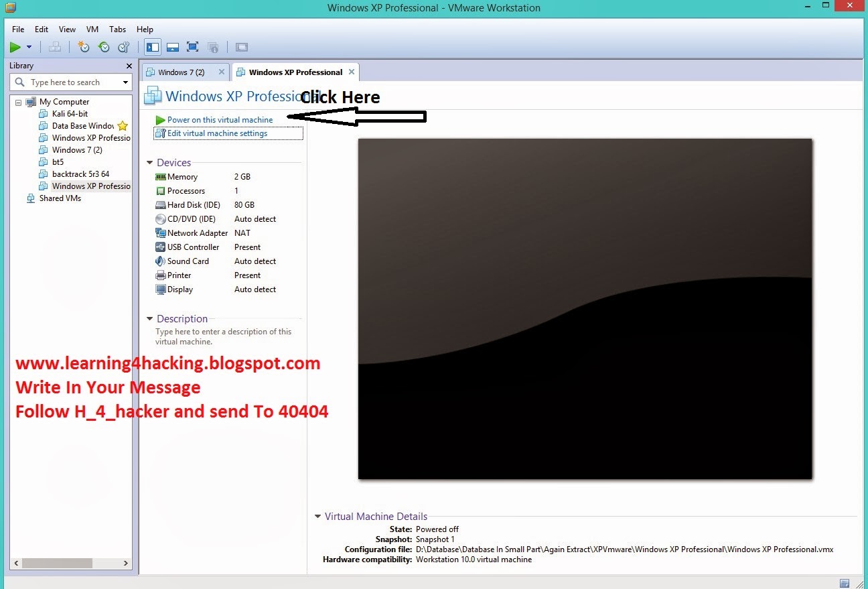868x589 pixels.
Task: Click 'Workstation 10.0 virtual machine' compatibility text
Action: (x=474, y=560)
